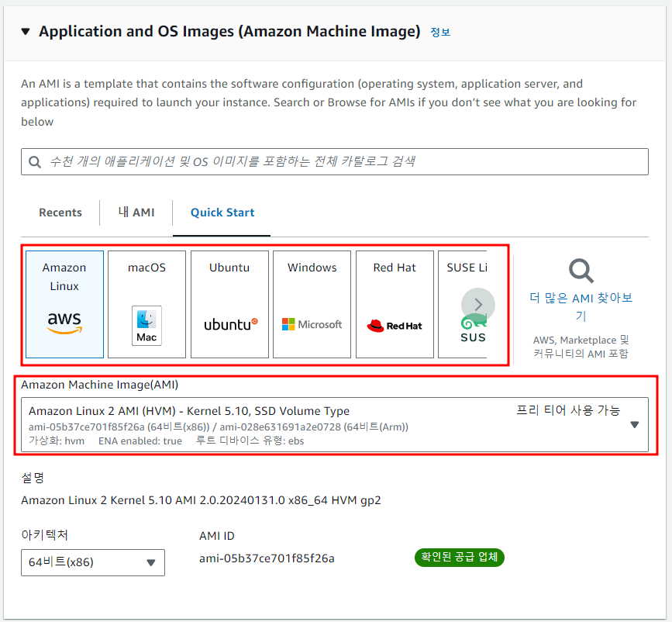This screenshot has width=672, height=622.
Task: Choose the Red Hat AMI tile
Action: tap(395, 304)
